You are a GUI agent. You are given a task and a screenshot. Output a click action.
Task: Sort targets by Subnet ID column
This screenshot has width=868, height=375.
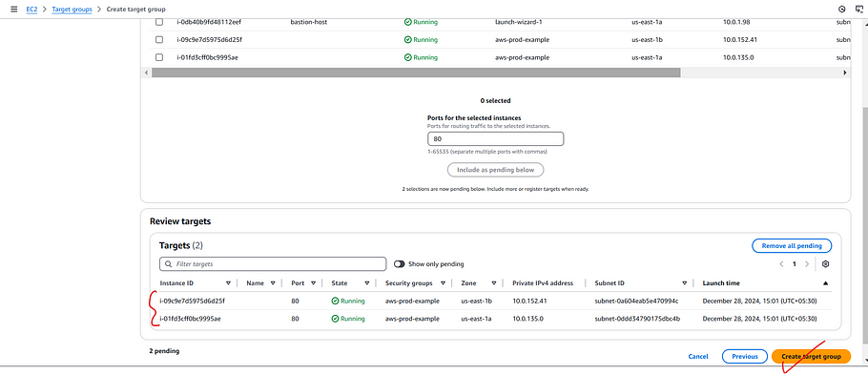pyautogui.click(x=684, y=283)
